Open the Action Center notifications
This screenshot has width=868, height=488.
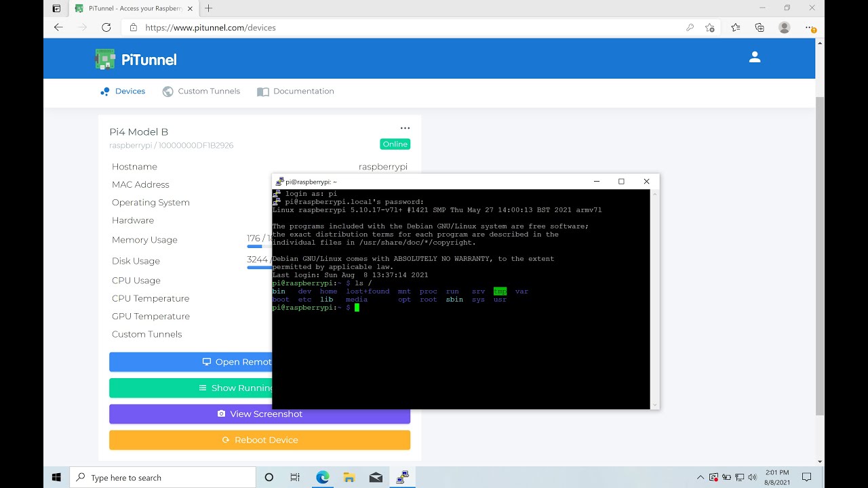point(807,478)
